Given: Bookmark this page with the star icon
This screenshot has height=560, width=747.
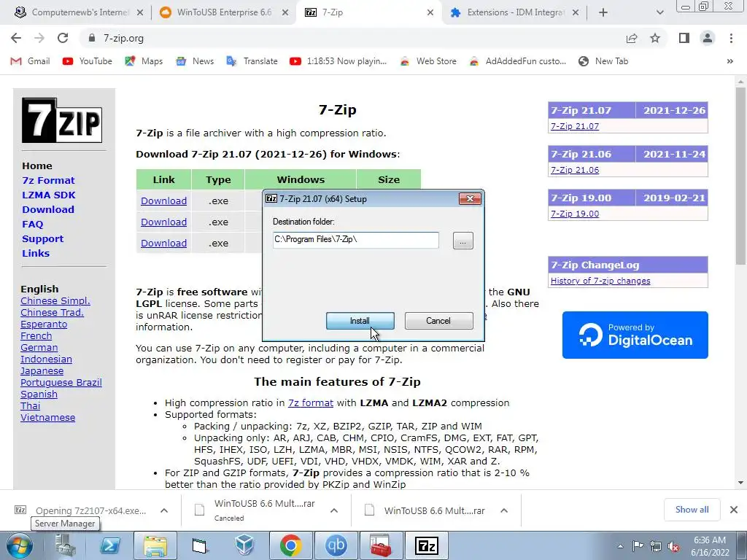Looking at the screenshot, I should (x=655, y=38).
